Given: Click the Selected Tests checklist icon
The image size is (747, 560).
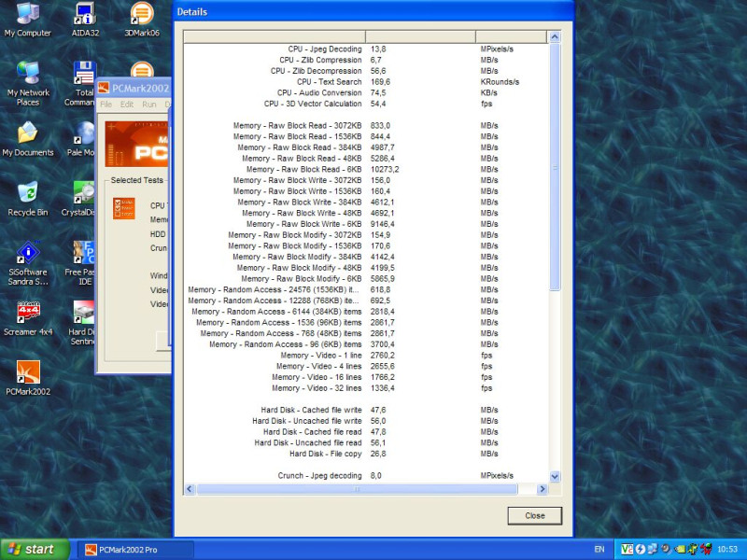Looking at the screenshot, I should [124, 208].
